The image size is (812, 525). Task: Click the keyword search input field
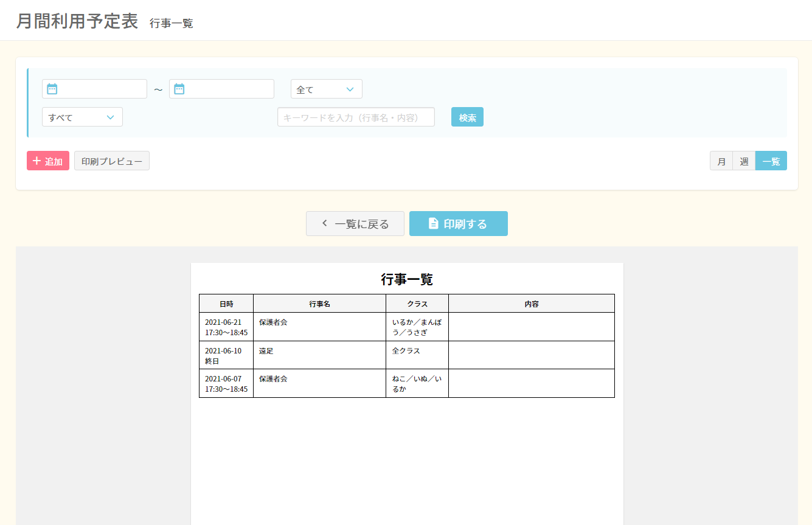coord(356,117)
